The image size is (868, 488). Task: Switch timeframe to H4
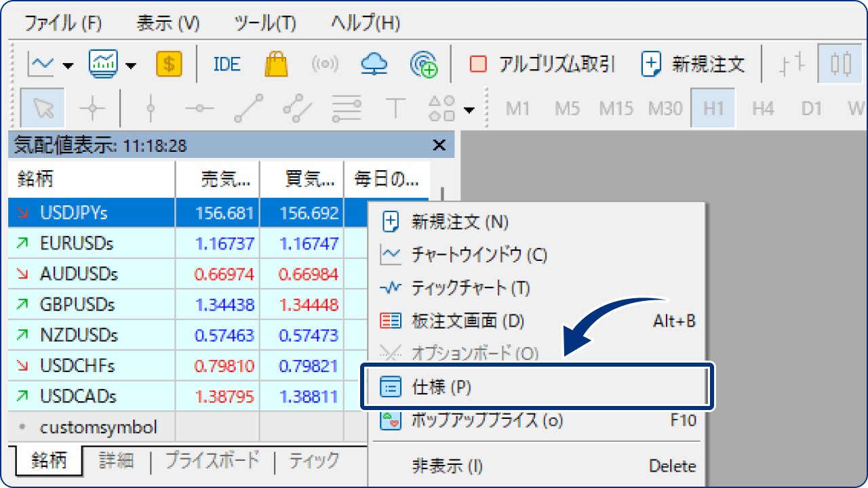tap(763, 108)
